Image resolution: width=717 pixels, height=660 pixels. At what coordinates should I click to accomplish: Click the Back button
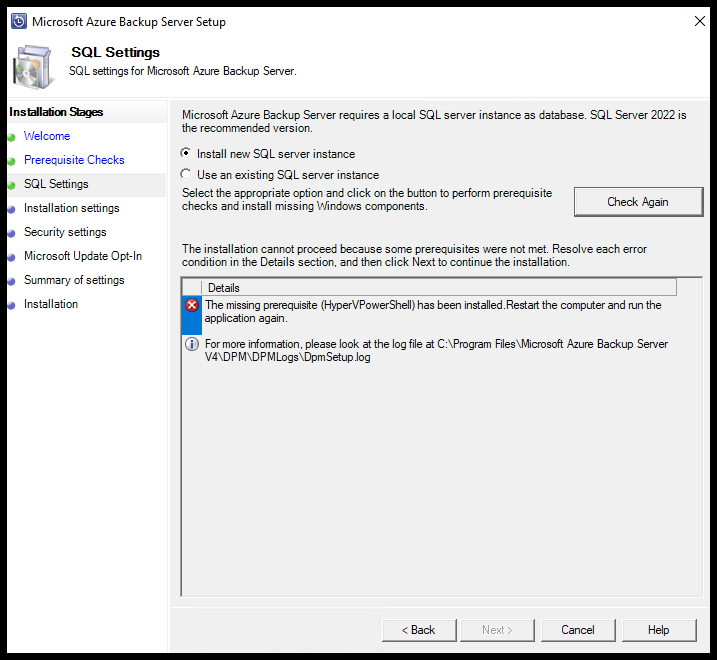419,630
